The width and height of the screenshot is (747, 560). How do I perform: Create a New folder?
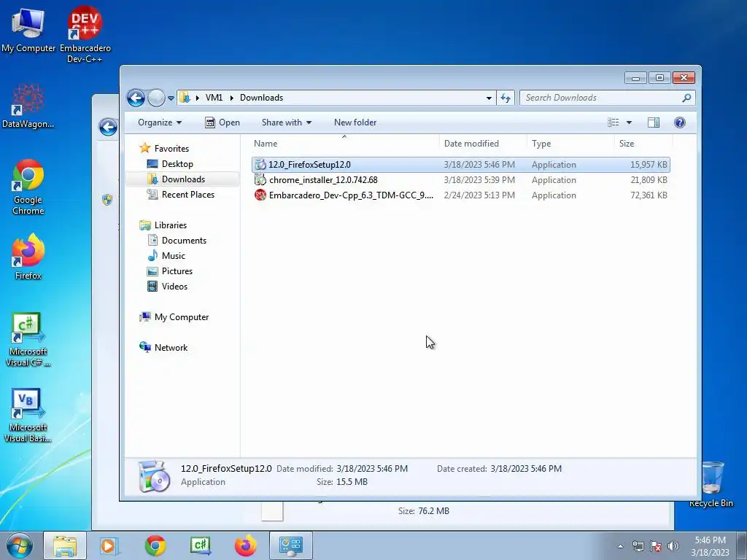pyautogui.click(x=355, y=122)
